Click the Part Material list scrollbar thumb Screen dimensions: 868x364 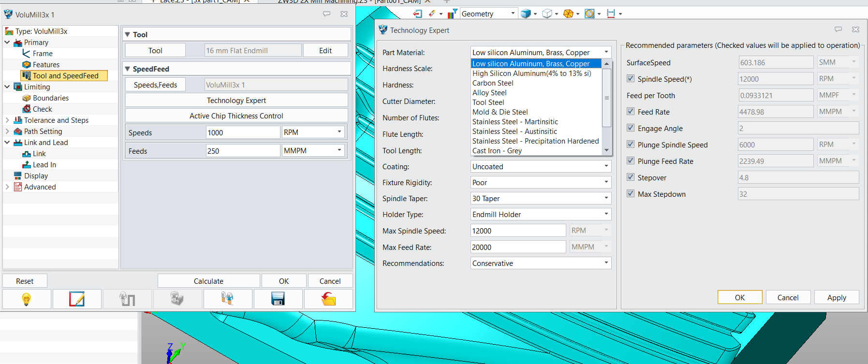tap(606, 98)
